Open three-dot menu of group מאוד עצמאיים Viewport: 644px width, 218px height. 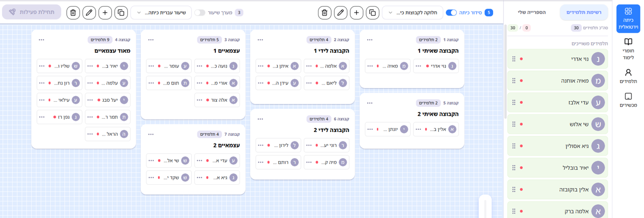click(x=41, y=40)
